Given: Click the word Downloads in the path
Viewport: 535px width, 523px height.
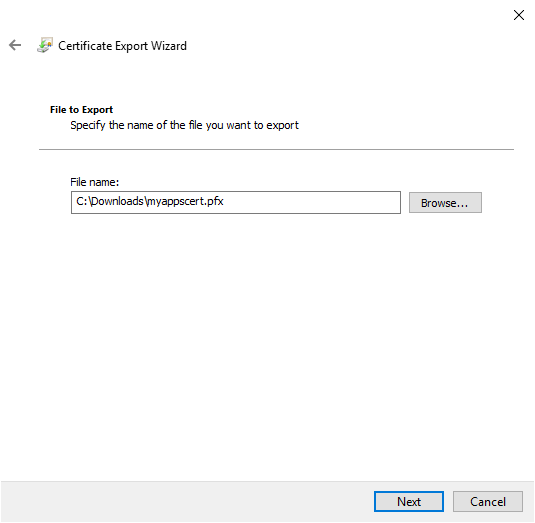Looking at the screenshot, I should click(x=118, y=201).
